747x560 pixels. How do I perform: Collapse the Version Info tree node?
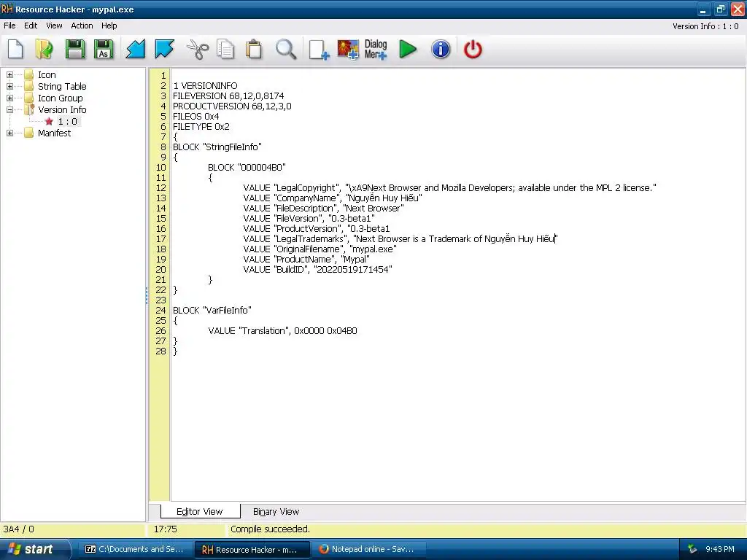(9, 109)
